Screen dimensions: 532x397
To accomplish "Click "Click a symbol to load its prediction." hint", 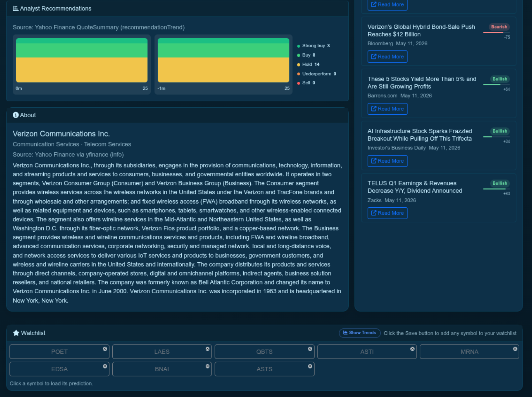I will tap(51, 383).
